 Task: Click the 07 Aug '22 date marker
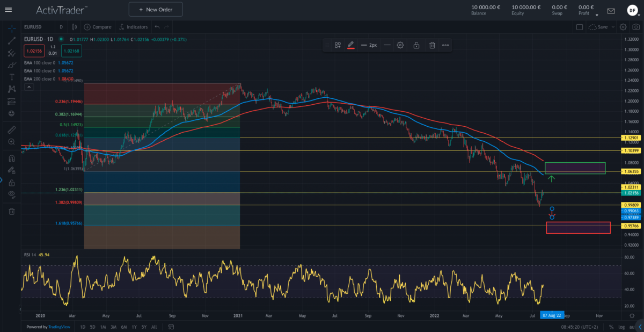click(551, 315)
